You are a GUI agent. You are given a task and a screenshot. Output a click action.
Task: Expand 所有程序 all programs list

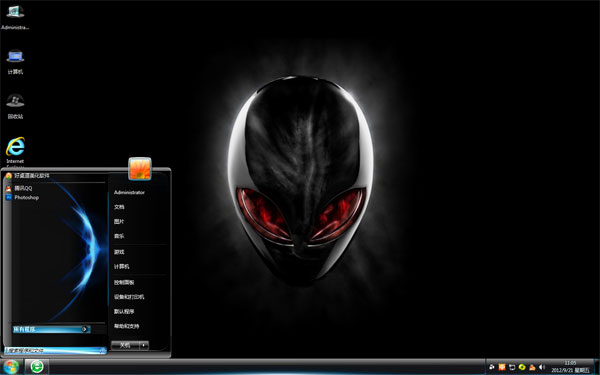tap(51, 329)
